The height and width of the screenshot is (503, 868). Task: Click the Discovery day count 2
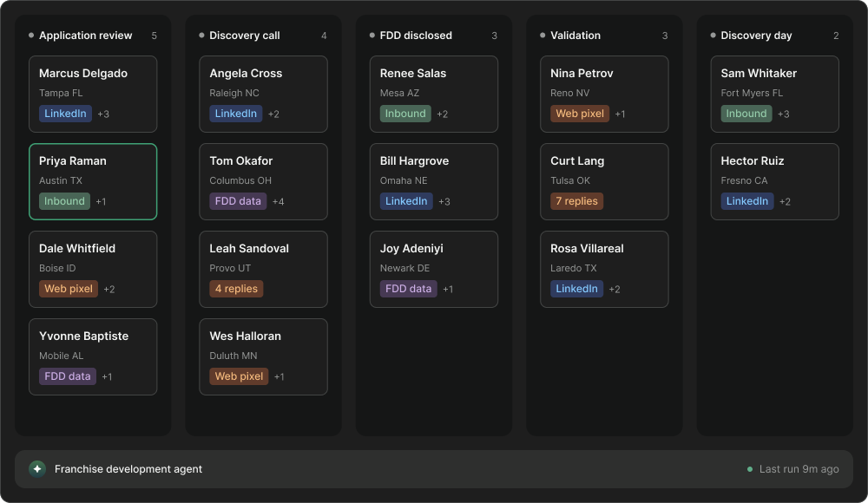point(836,36)
